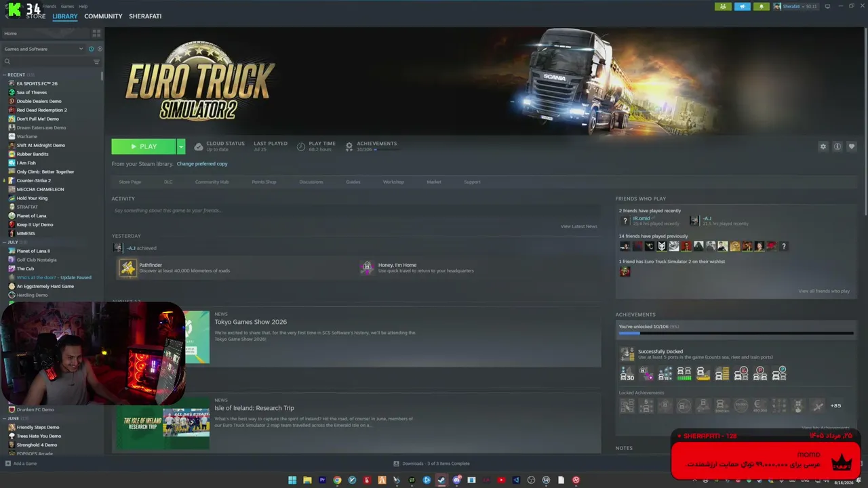Switch library to grid view icon
This screenshot has width=868, height=488.
(96, 33)
